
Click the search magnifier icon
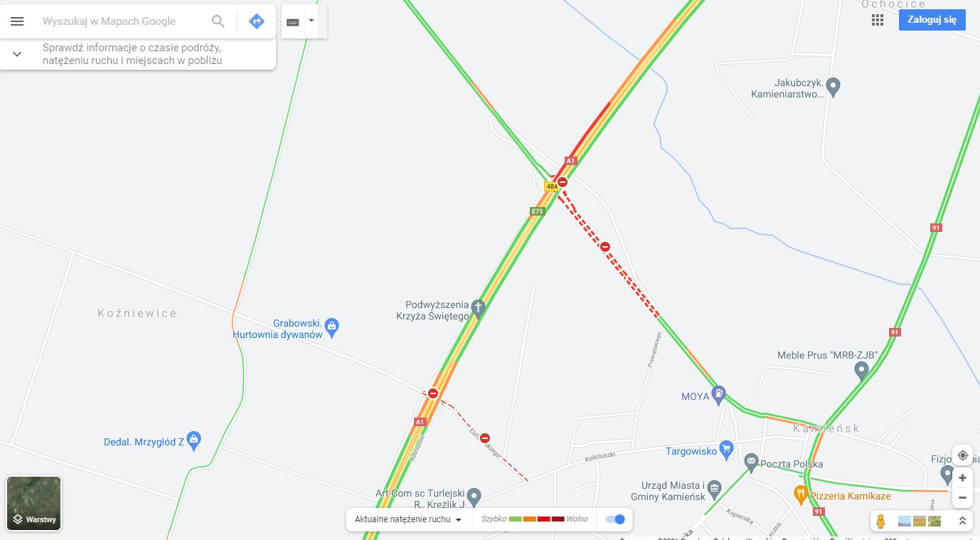tap(218, 21)
